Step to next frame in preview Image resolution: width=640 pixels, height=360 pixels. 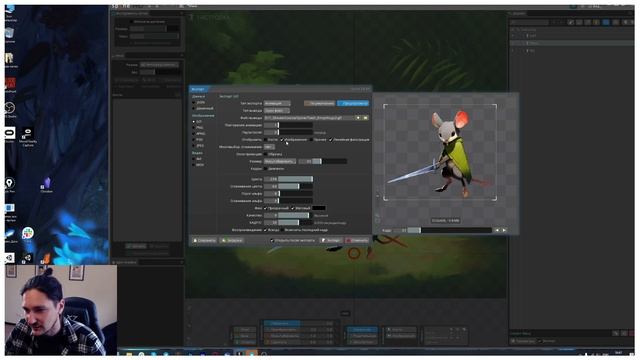coord(504,231)
